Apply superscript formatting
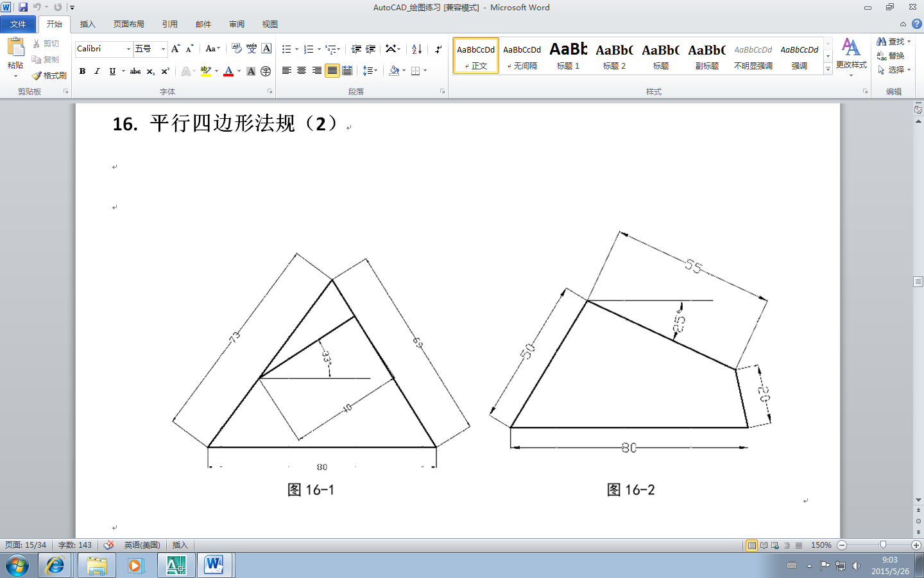 (x=165, y=71)
